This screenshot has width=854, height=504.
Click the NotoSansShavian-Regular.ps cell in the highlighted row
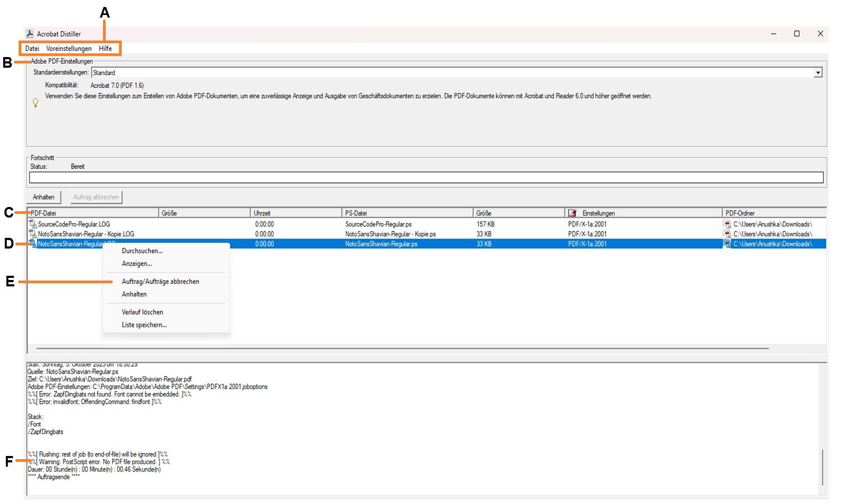(382, 244)
